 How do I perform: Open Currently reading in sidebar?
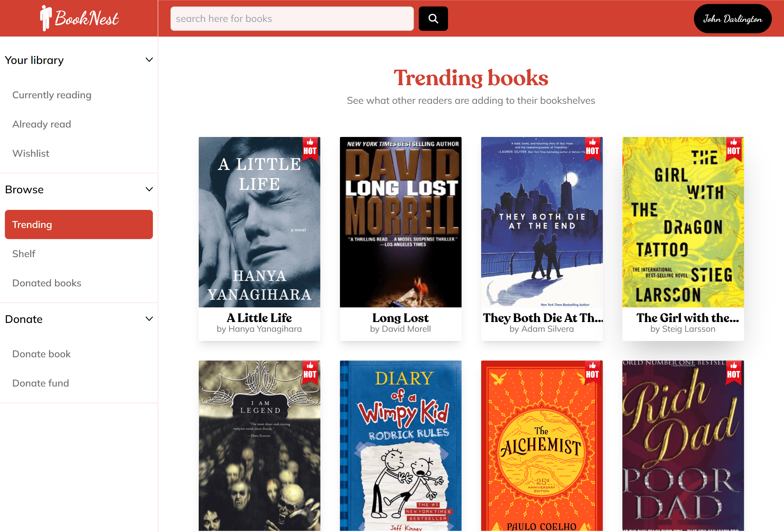[52, 95]
